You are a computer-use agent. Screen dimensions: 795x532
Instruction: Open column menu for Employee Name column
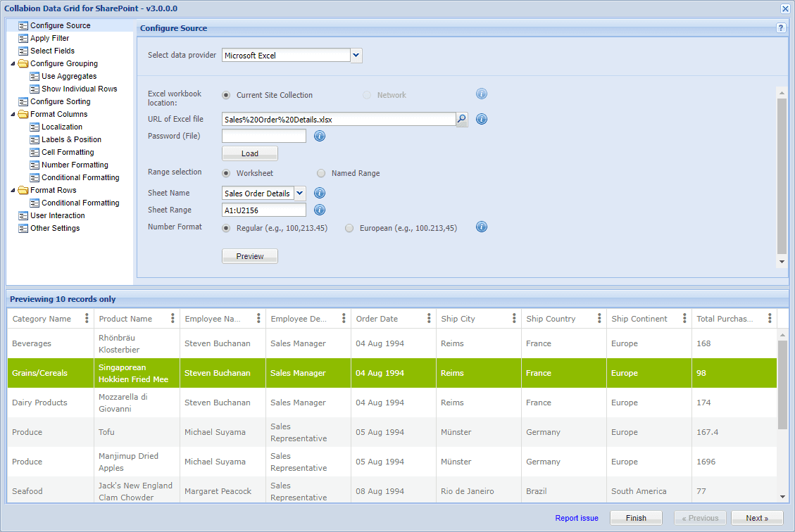(x=258, y=318)
